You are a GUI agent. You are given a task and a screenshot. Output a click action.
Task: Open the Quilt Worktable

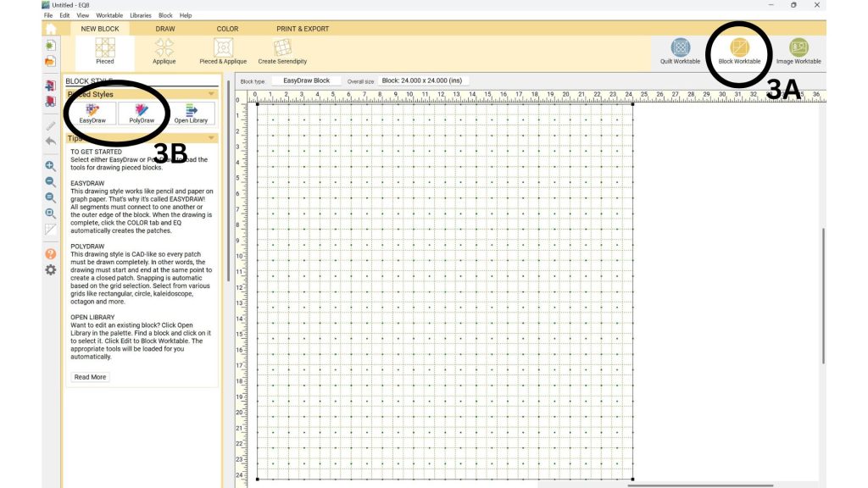pyautogui.click(x=680, y=48)
